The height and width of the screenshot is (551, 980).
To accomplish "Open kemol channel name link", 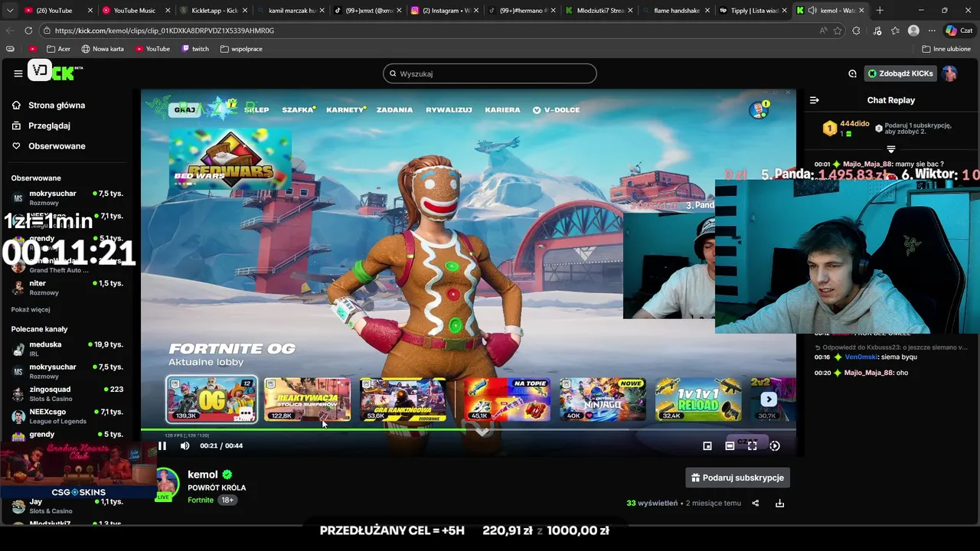I will [203, 474].
